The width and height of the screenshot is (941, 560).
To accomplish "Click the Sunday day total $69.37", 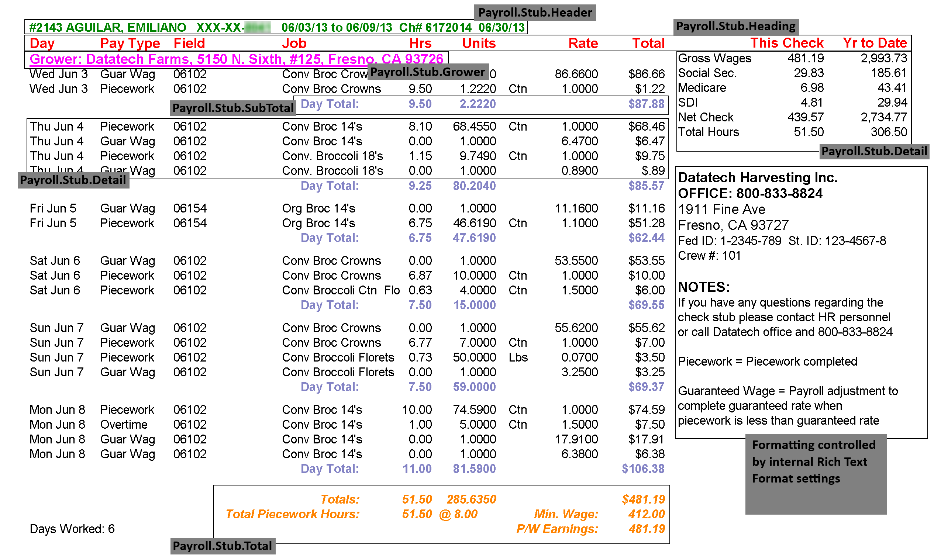I will point(646,387).
